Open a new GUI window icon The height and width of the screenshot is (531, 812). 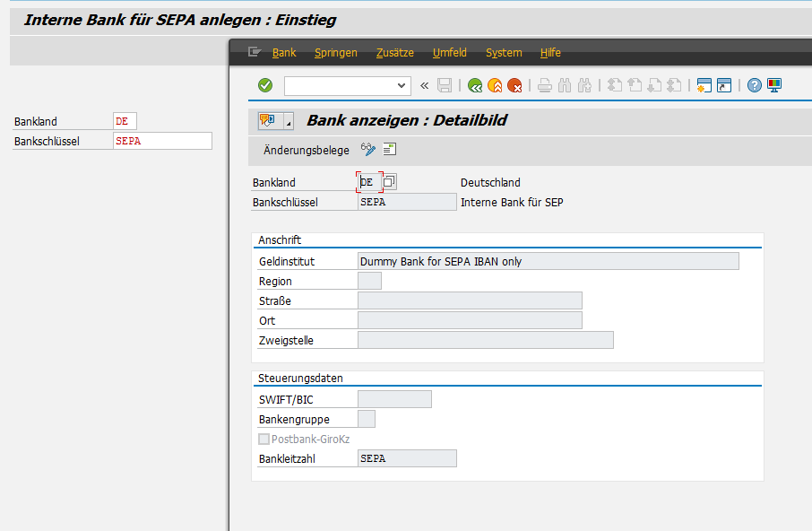pyautogui.click(x=704, y=86)
